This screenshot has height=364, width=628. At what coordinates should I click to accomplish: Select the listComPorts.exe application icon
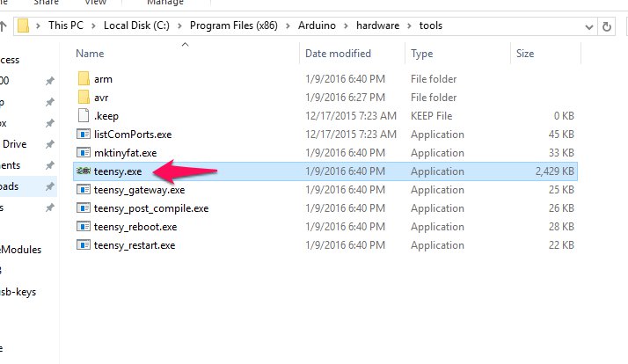tap(84, 134)
